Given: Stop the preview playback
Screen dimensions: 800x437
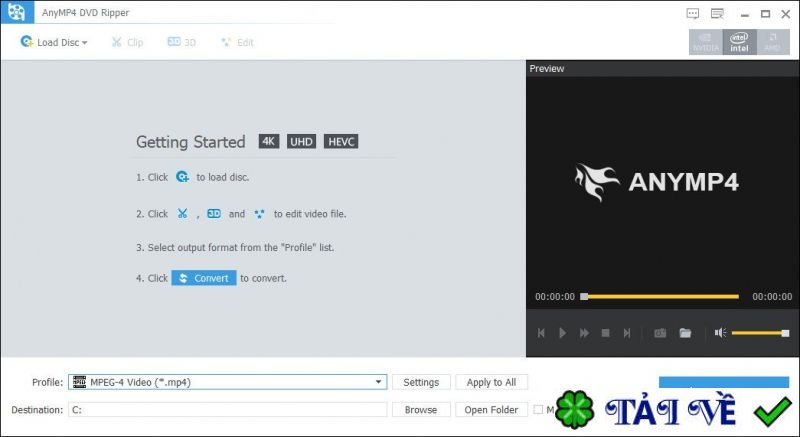Looking at the screenshot, I should point(606,333).
